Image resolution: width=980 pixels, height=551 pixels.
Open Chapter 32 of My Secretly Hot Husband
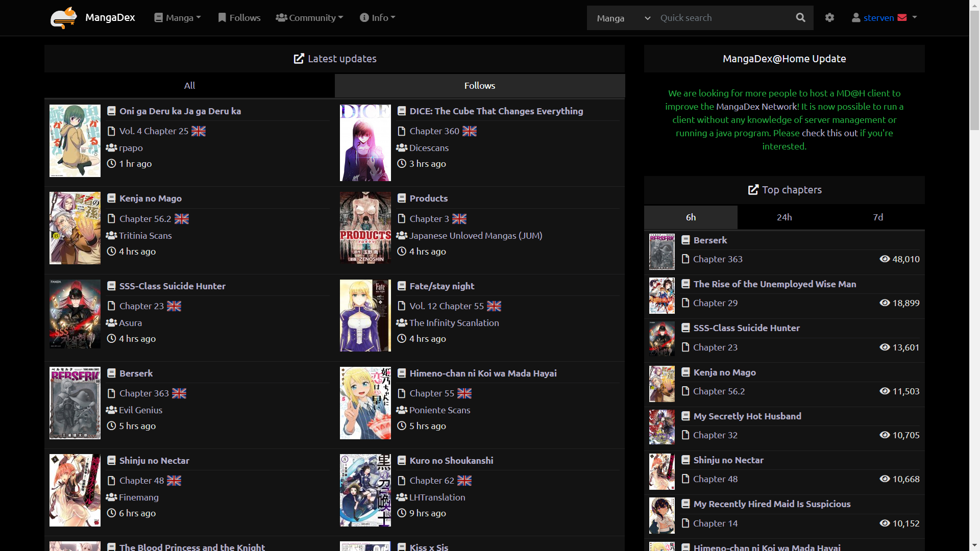(715, 435)
